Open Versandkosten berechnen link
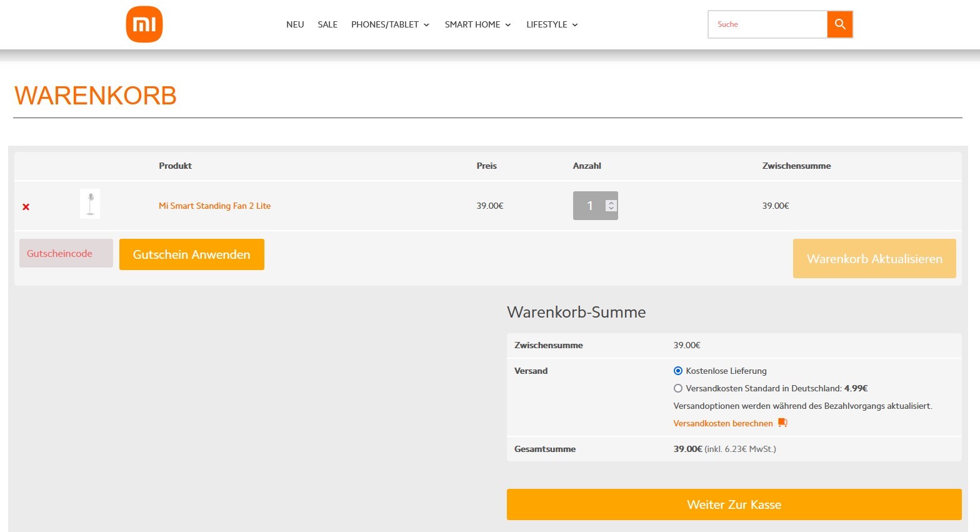Screen dimensions: 980x532 (723, 423)
